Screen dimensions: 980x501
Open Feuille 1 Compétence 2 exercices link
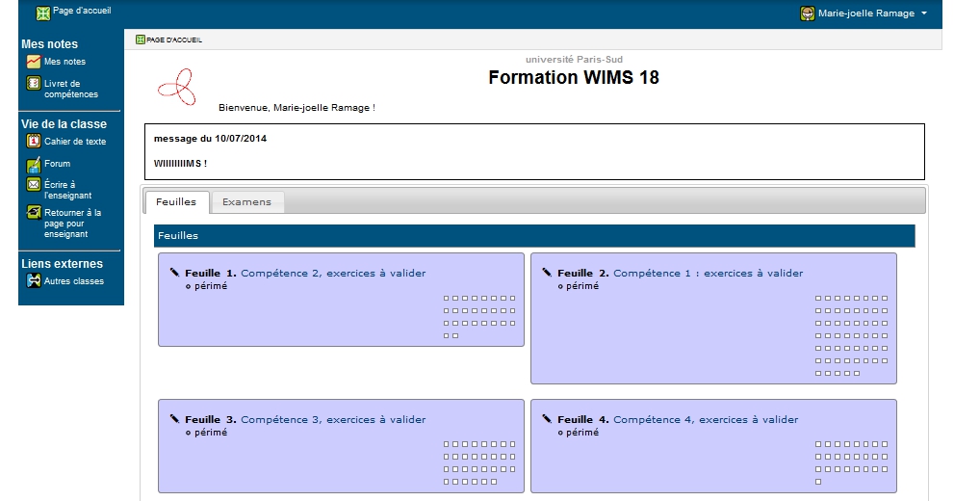[332, 274]
